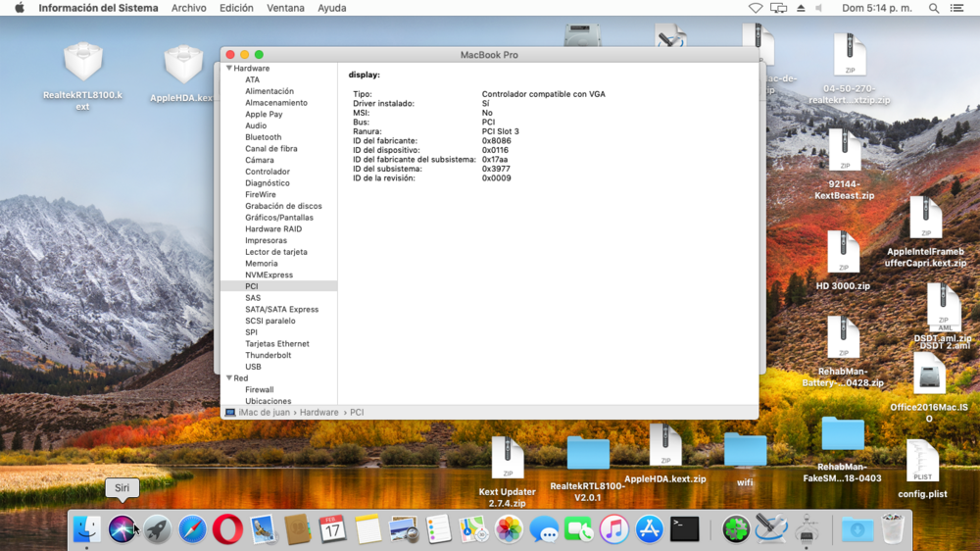This screenshot has width=980, height=551.
Task: Select USB in the Hardware list
Action: [253, 367]
